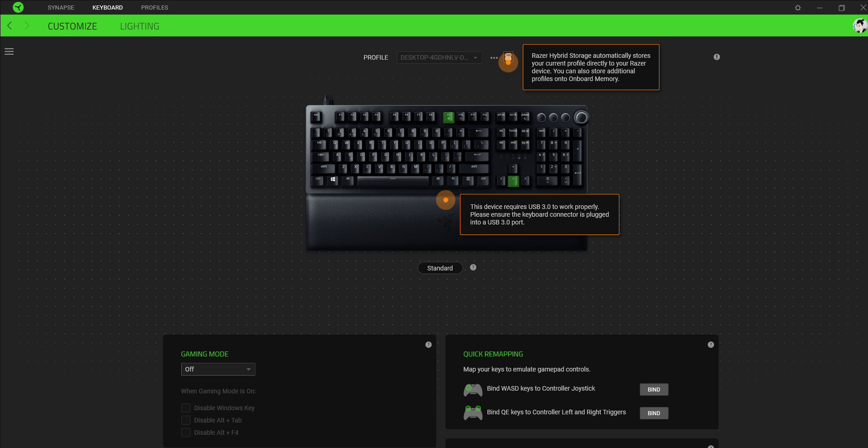The height and width of the screenshot is (448, 868).
Task: Enable Disable Windows Key checkbox
Action: pos(186,408)
